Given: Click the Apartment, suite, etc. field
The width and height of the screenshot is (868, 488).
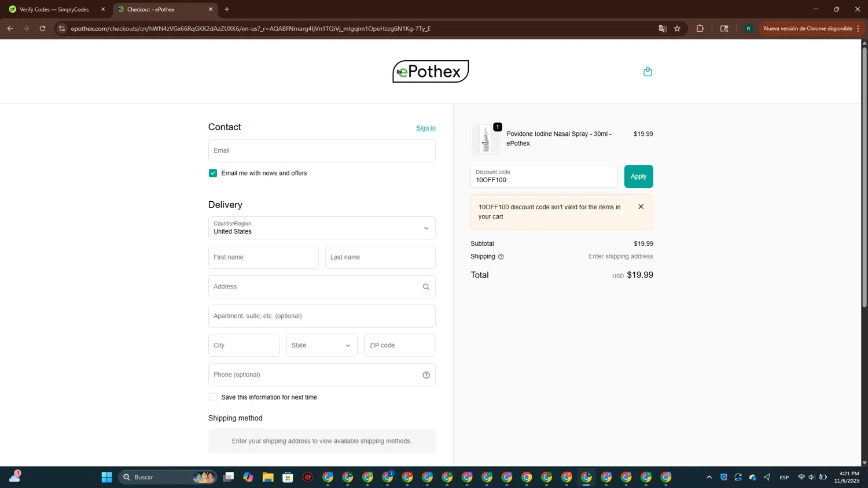Looking at the screenshot, I should coord(322,316).
